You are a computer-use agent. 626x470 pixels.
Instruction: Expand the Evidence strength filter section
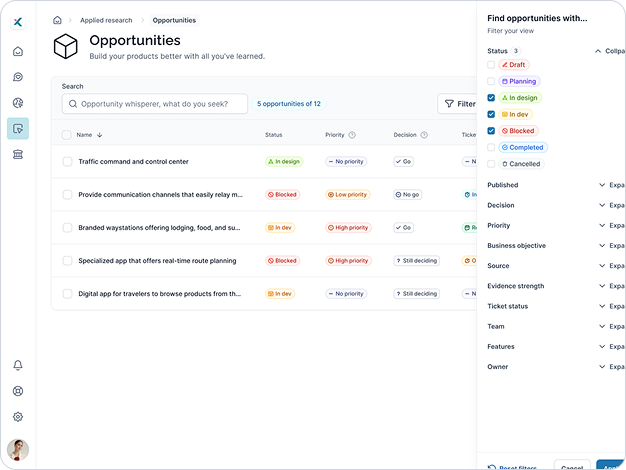tap(612, 286)
